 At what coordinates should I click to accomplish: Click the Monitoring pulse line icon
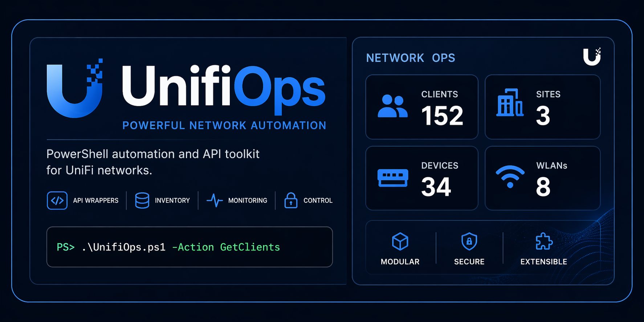(215, 200)
